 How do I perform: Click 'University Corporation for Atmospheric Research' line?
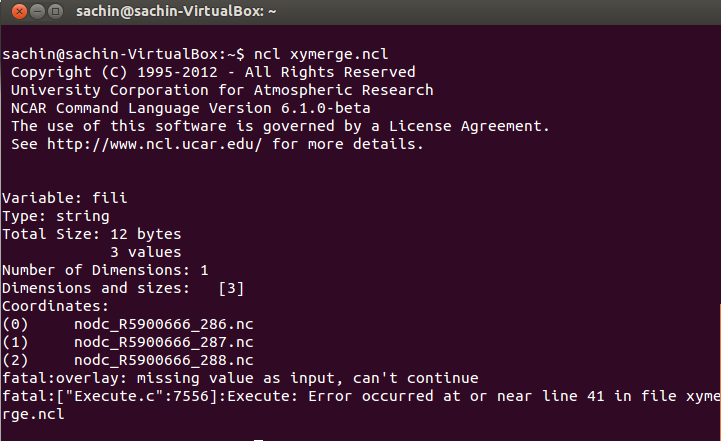222,90
